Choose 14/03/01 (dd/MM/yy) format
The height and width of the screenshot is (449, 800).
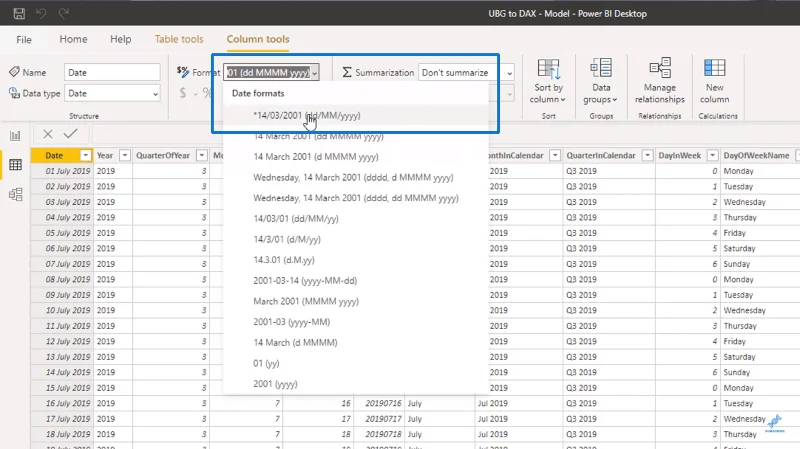point(356,218)
